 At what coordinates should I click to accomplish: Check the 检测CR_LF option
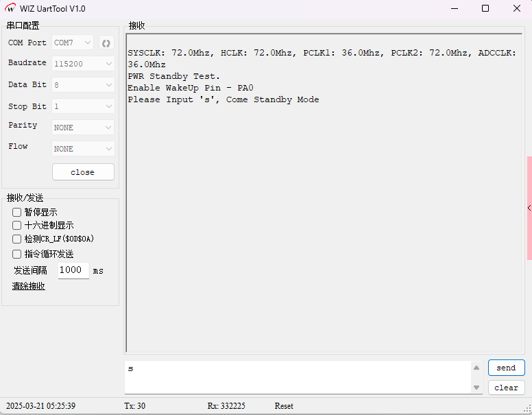(17, 239)
